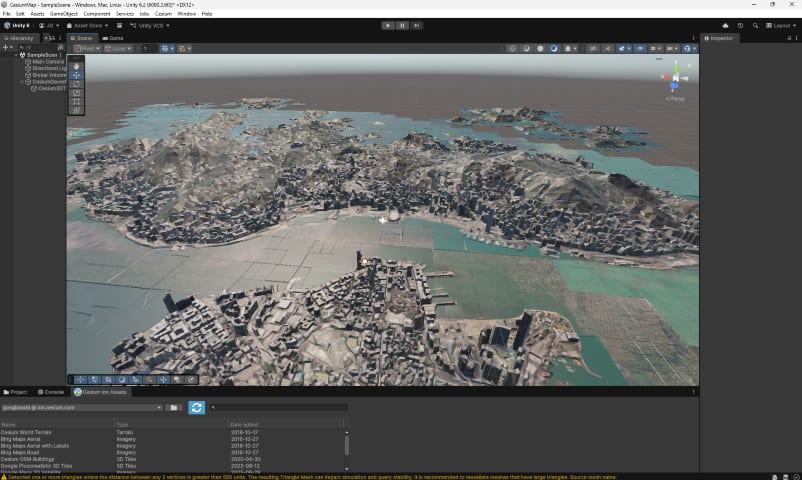Open the package manager icon in top bar

pyautogui.click(x=119, y=26)
